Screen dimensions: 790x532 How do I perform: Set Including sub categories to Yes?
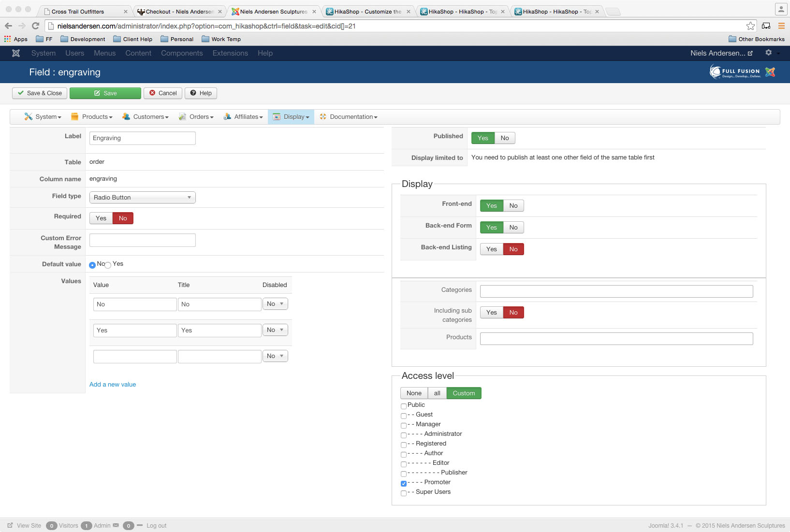click(x=492, y=313)
